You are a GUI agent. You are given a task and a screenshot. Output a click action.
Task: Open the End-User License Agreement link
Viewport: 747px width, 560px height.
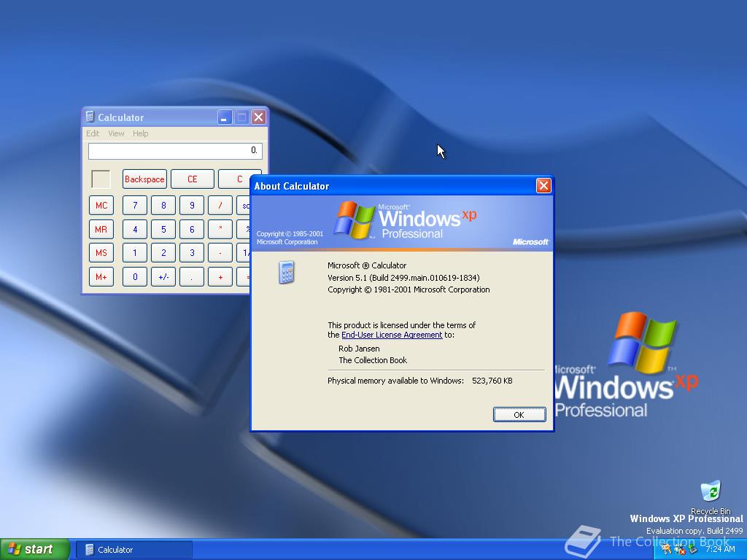pyautogui.click(x=392, y=335)
